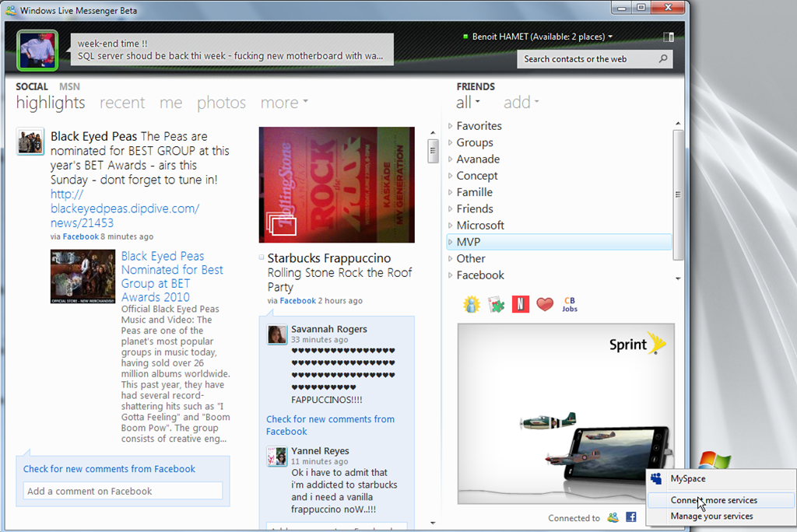The height and width of the screenshot is (532, 797).
Task: Open Benoit HAMET status dropdown
Action: pyautogui.click(x=542, y=37)
